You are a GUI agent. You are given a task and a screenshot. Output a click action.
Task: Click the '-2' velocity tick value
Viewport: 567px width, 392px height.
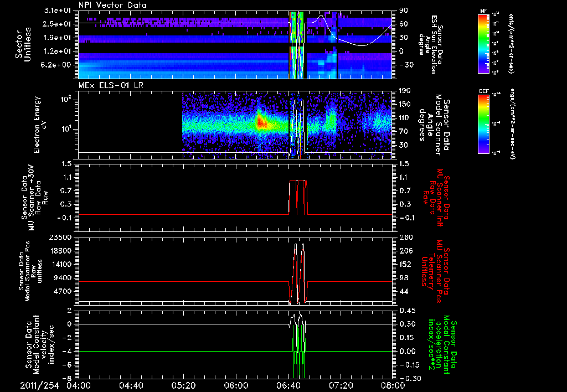(x=66, y=338)
